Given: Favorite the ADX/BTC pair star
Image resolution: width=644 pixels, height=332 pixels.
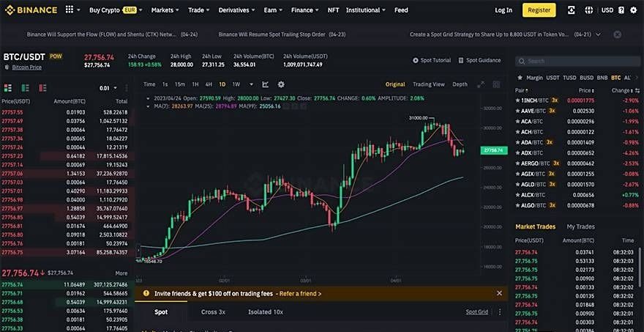Looking at the screenshot, I should 518,153.
